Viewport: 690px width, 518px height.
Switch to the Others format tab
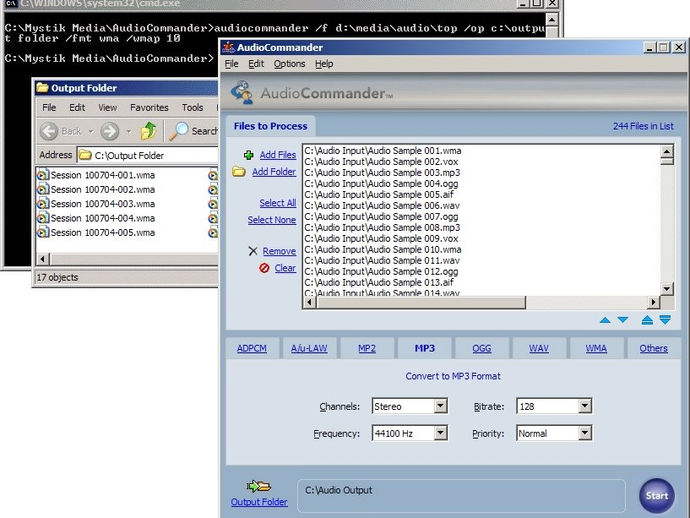(653, 348)
